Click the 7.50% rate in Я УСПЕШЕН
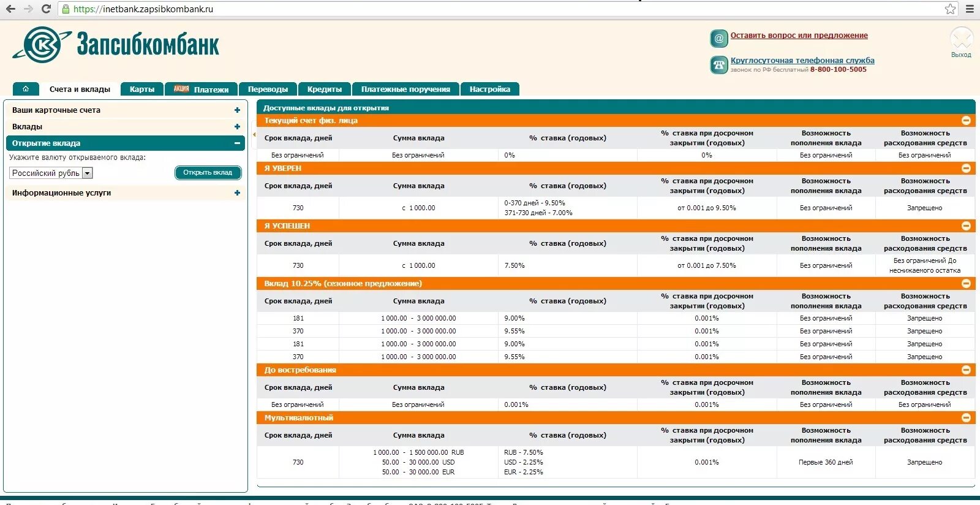Screen dimensions: 980x505 [514, 266]
